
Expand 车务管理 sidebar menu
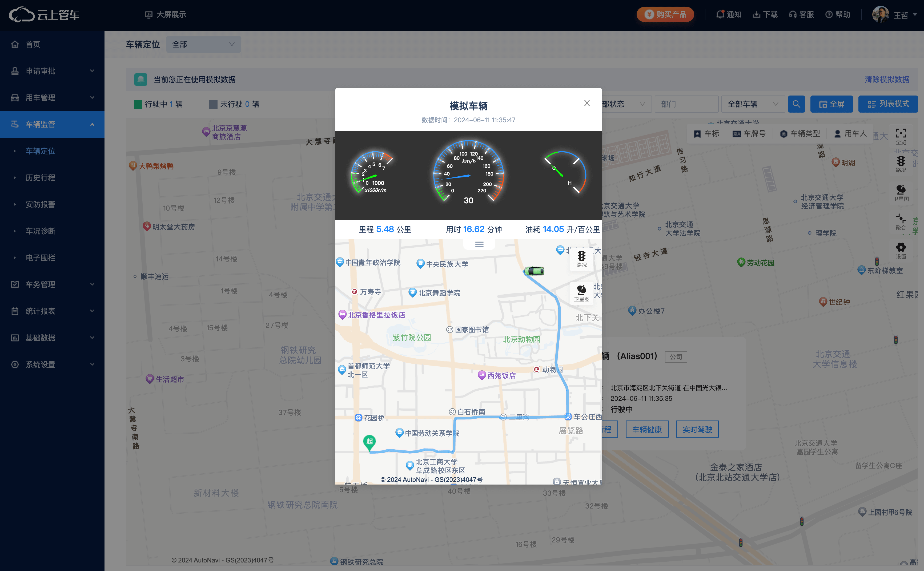point(52,284)
